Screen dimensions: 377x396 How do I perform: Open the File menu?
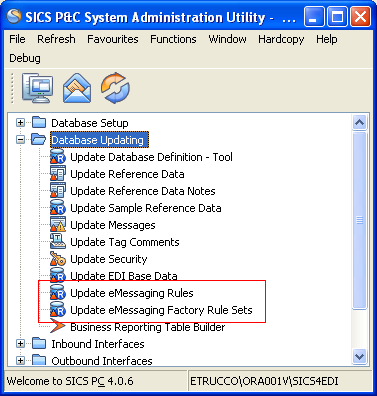pos(17,39)
